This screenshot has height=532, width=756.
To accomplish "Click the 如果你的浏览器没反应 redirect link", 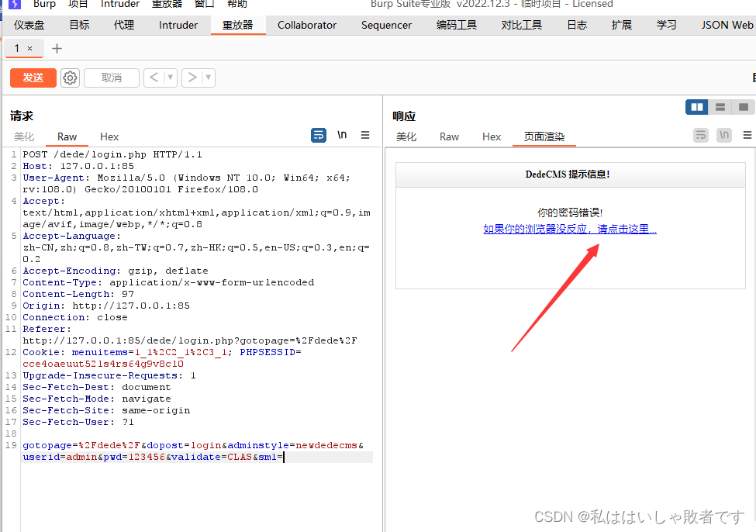I will 570,229.
